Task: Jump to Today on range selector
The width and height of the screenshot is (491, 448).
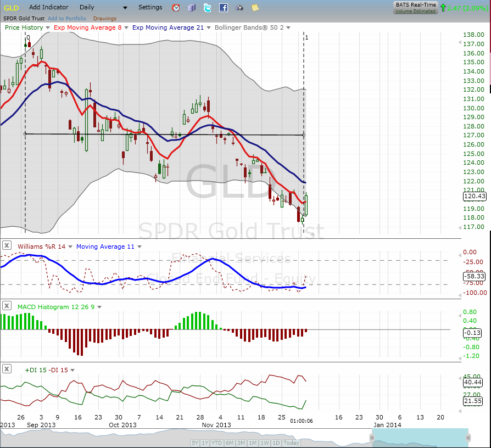Action: tap(291, 443)
